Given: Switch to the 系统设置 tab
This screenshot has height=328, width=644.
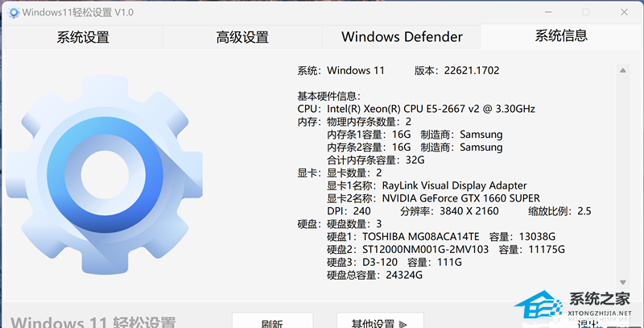Looking at the screenshot, I should click(x=82, y=37).
